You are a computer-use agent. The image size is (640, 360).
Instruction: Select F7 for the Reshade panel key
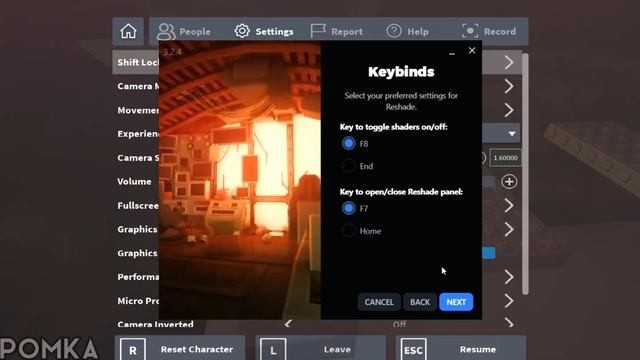pos(349,208)
